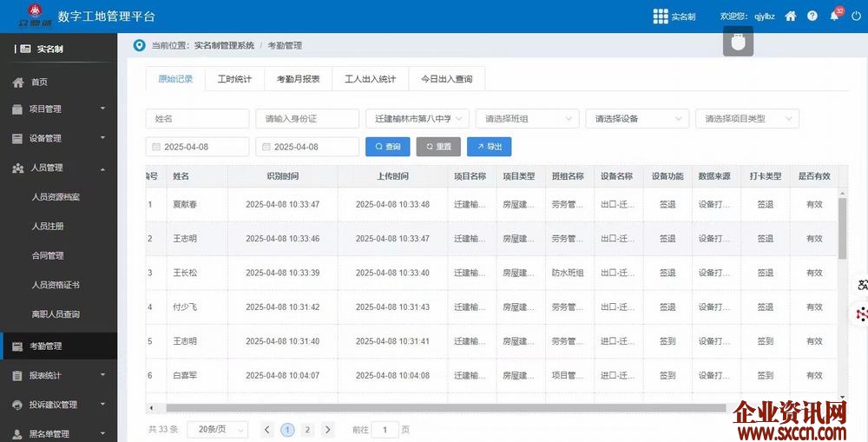Open notifications bell with badge
Screen dimensions: 868x442
coord(834,16)
